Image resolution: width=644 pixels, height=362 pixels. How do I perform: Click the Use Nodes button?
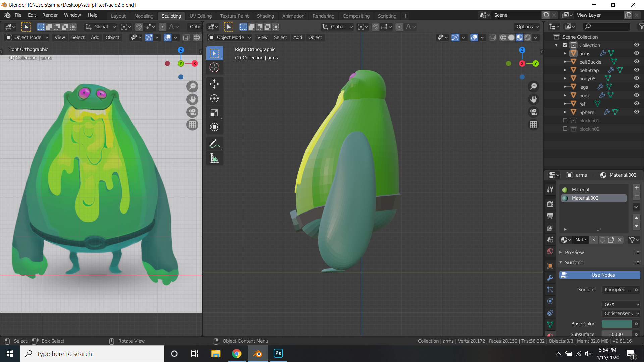[600, 275]
